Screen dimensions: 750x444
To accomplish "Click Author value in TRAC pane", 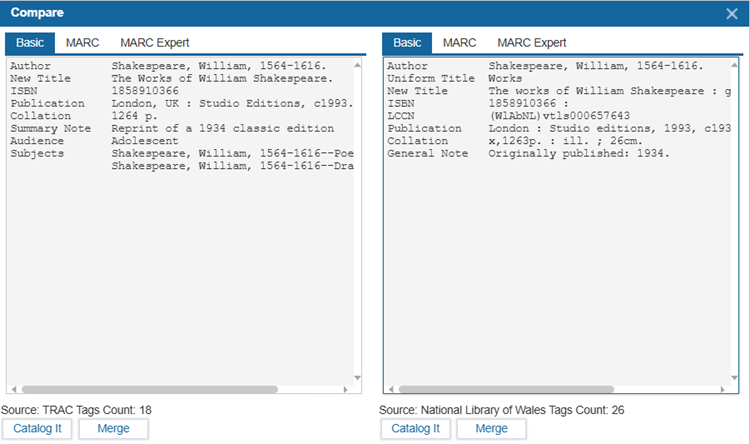I will click(x=219, y=66).
